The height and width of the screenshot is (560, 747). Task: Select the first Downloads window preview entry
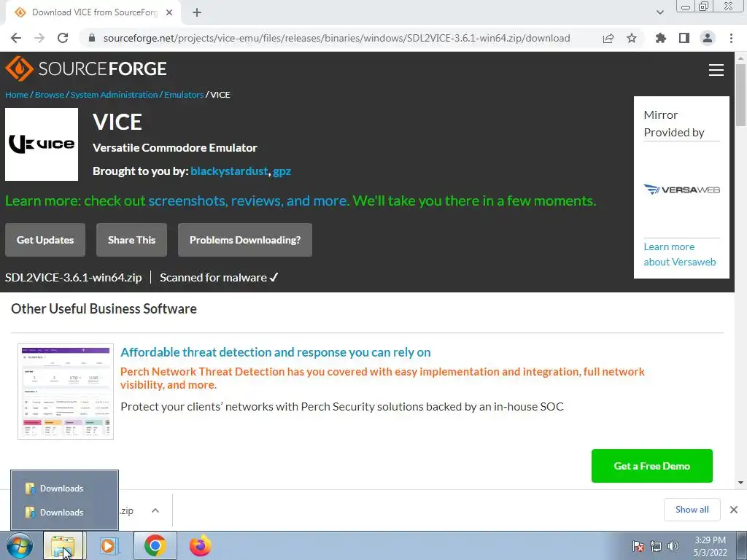click(x=65, y=488)
